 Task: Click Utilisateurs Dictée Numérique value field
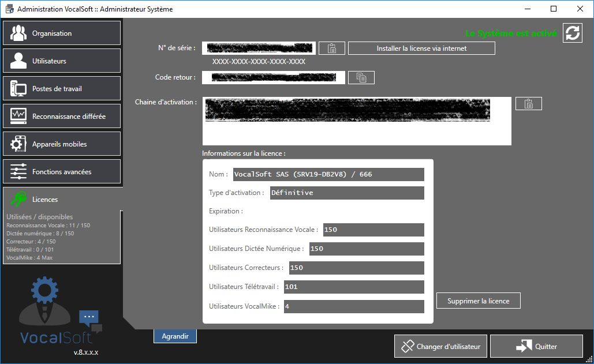pyautogui.click(x=367, y=249)
